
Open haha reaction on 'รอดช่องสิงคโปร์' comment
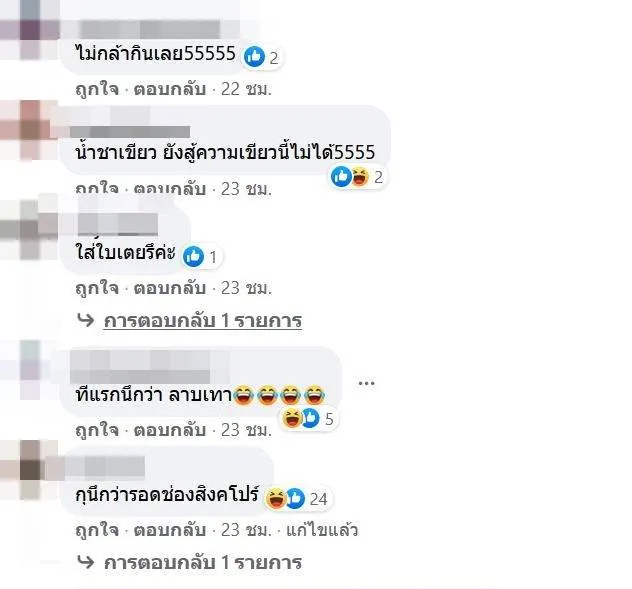(x=276, y=498)
